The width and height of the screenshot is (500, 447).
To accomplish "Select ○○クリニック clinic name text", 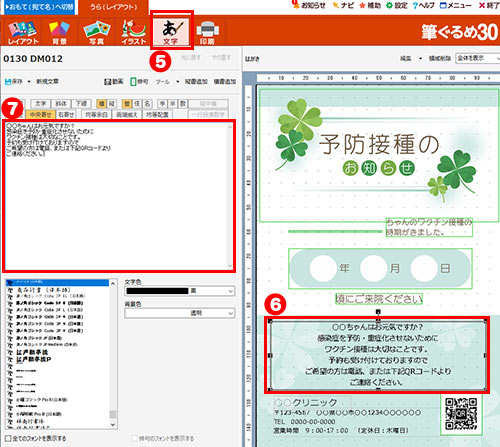I will pos(306,402).
